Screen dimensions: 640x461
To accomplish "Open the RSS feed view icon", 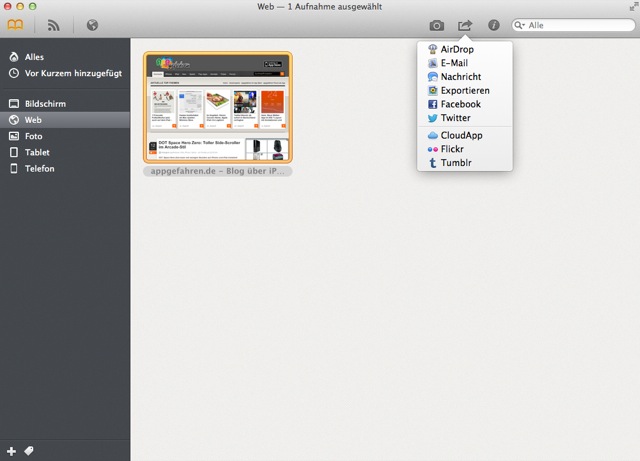I will point(54,25).
